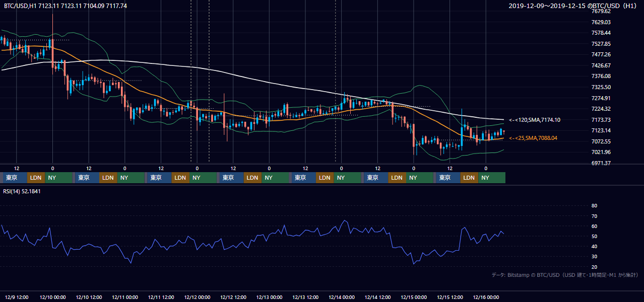The image size is (644, 302).
Task: Click the 7426.67 price axis label
Action: [601, 65]
